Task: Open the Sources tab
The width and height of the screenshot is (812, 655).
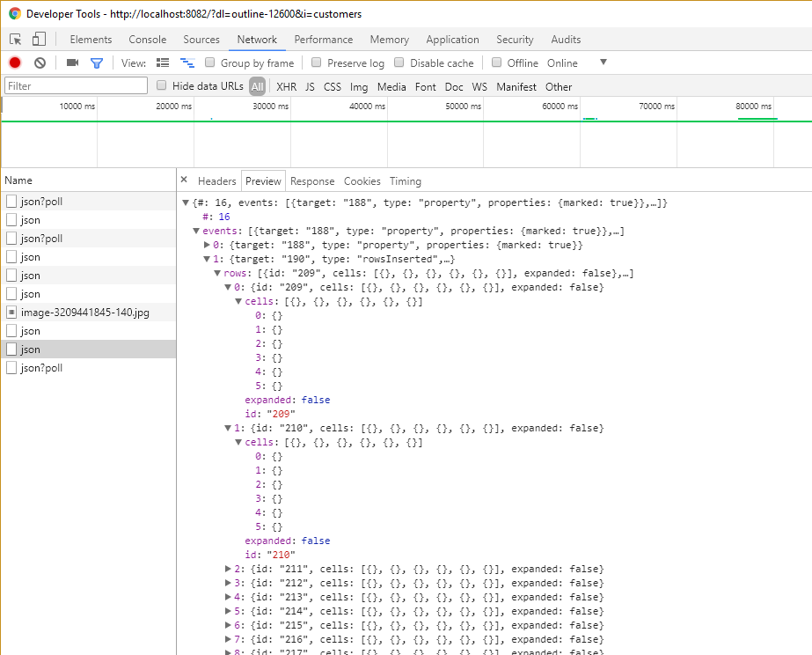Action: pyautogui.click(x=201, y=40)
